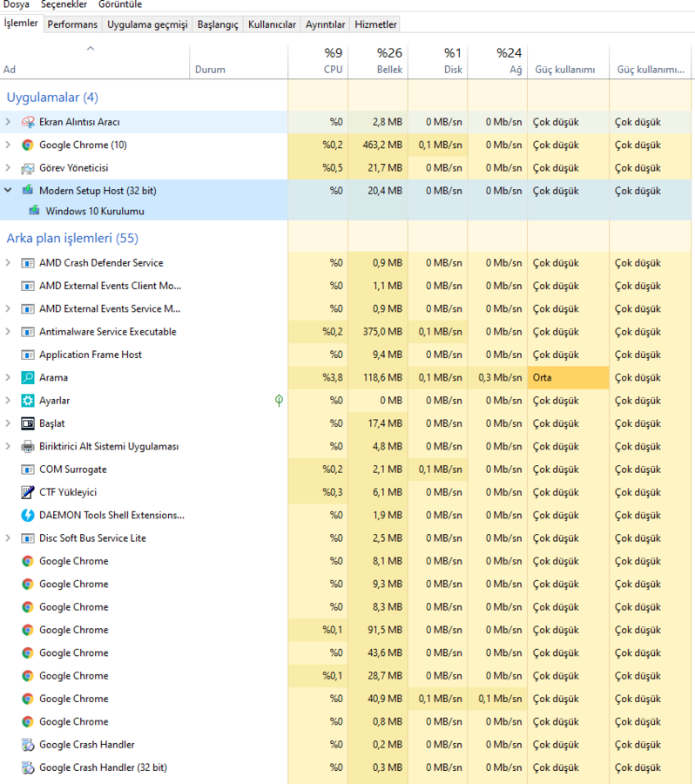The height and width of the screenshot is (784, 695).
Task: Click the 375,0 MB memory cell
Action: [x=378, y=332]
